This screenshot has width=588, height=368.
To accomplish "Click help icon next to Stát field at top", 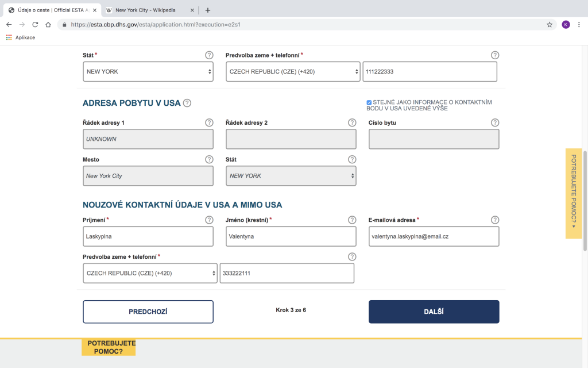I will click(x=209, y=55).
